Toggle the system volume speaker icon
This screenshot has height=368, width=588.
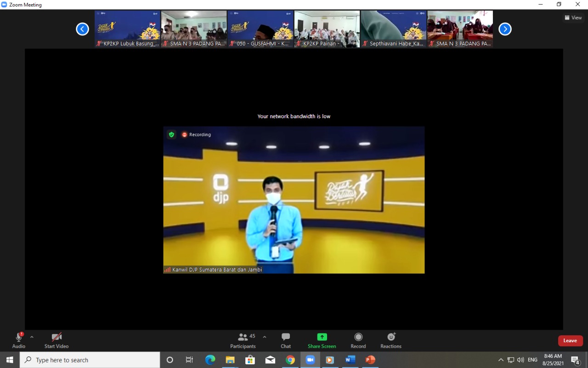click(520, 360)
